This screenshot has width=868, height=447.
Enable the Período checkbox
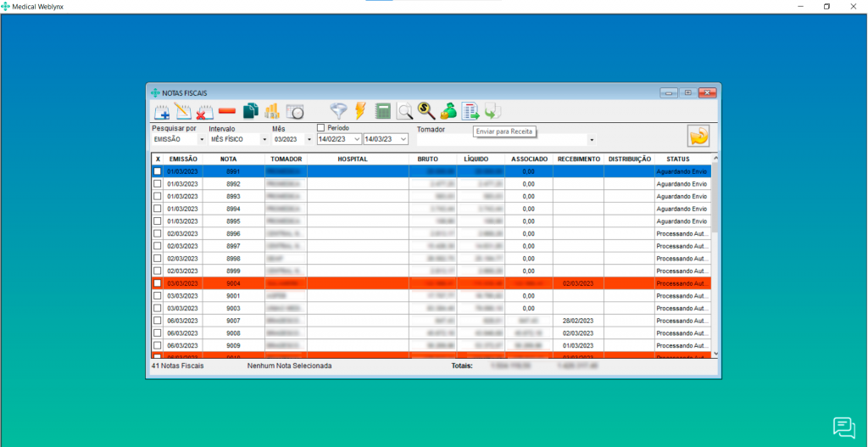321,128
